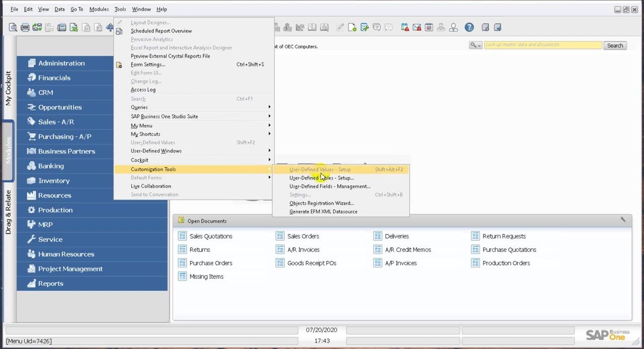The height and width of the screenshot is (349, 644).
Task: Click the Form Settings toolbar icon
Action: click(352, 28)
